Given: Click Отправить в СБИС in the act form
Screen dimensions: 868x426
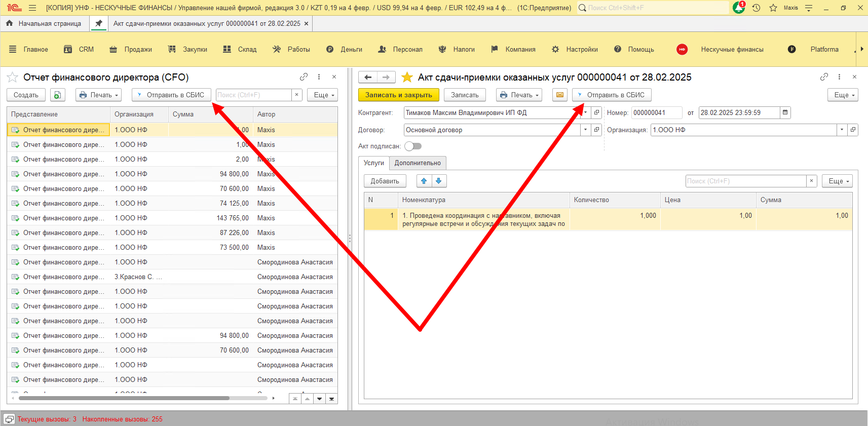Looking at the screenshot, I should (612, 95).
